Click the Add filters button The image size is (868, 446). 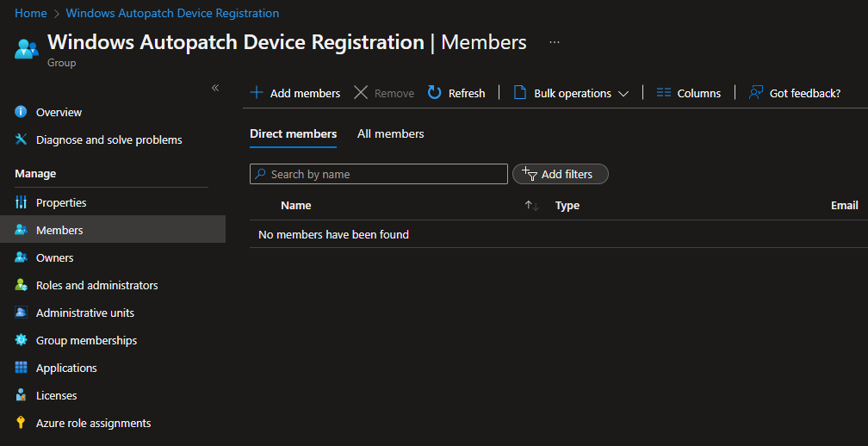[x=561, y=174]
